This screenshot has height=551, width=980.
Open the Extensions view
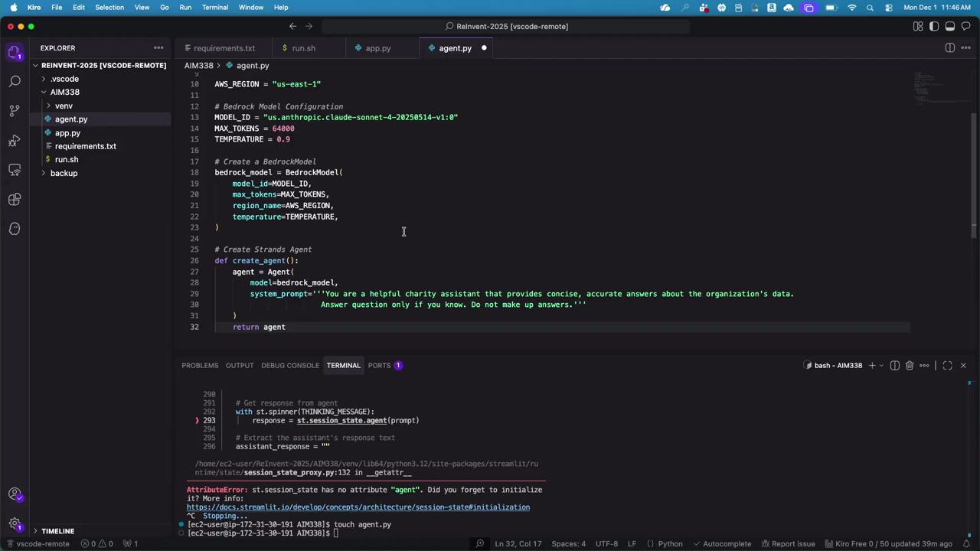click(x=15, y=199)
